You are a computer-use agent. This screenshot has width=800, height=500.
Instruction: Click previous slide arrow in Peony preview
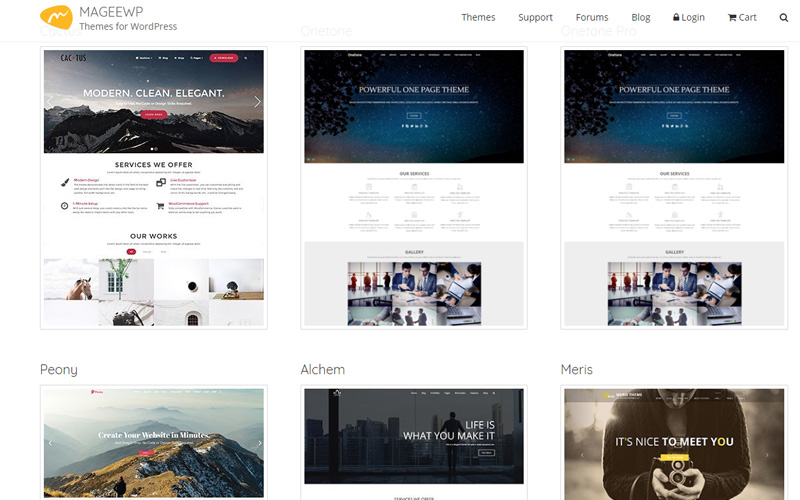click(50, 443)
